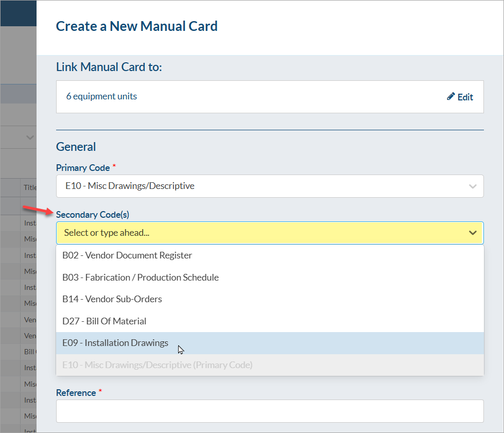Image resolution: width=504 pixels, height=433 pixels.
Task: Collapse the Secondary Code(s) chevron arrow
Action: (473, 233)
